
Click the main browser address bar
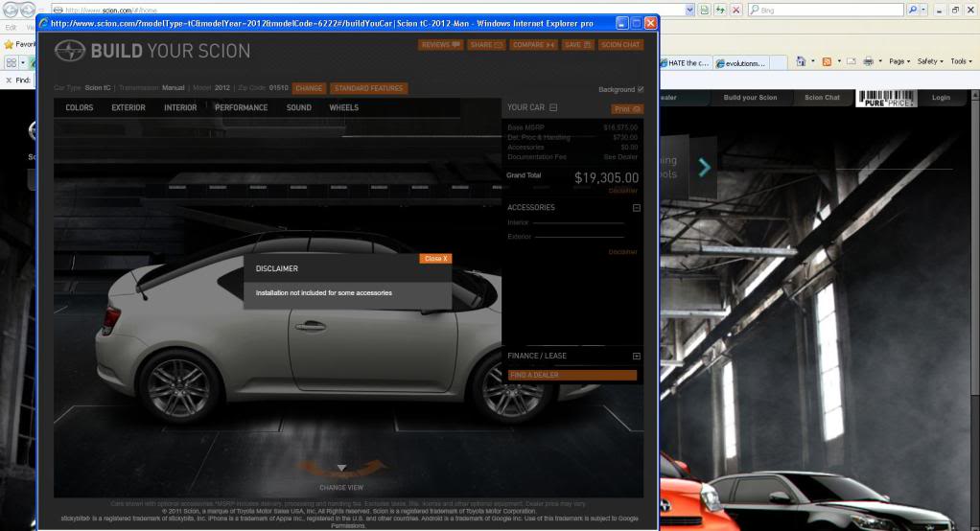pos(369,10)
